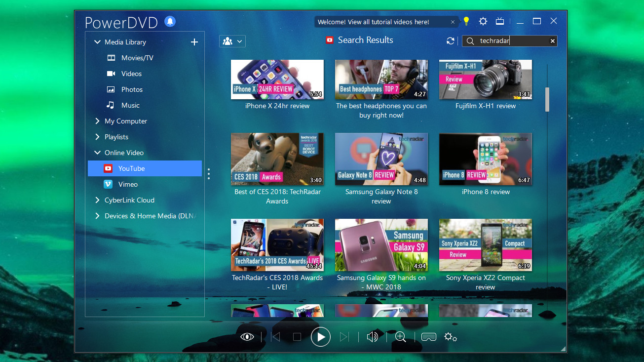This screenshot has height=362, width=644.
Task: Click the yellow lightbulb tips icon
Action: (466, 21)
